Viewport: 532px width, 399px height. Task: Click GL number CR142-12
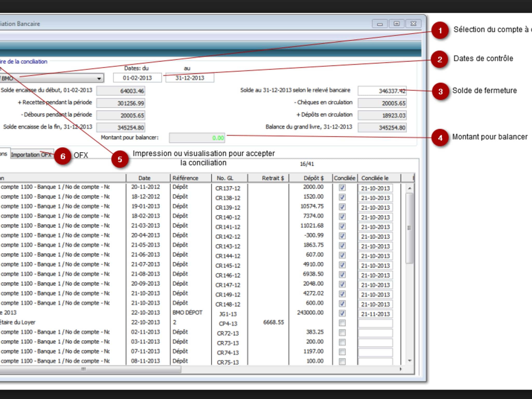coord(228,237)
